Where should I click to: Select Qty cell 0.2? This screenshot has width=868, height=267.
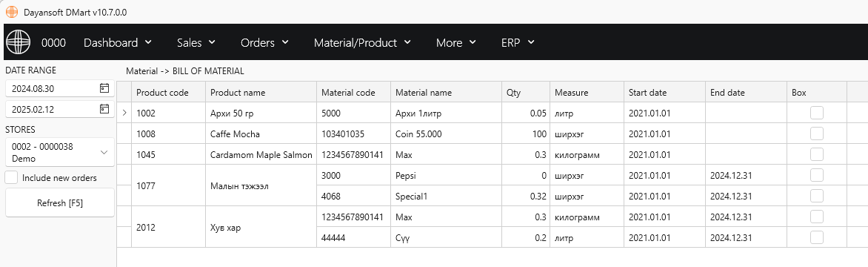[526, 237]
